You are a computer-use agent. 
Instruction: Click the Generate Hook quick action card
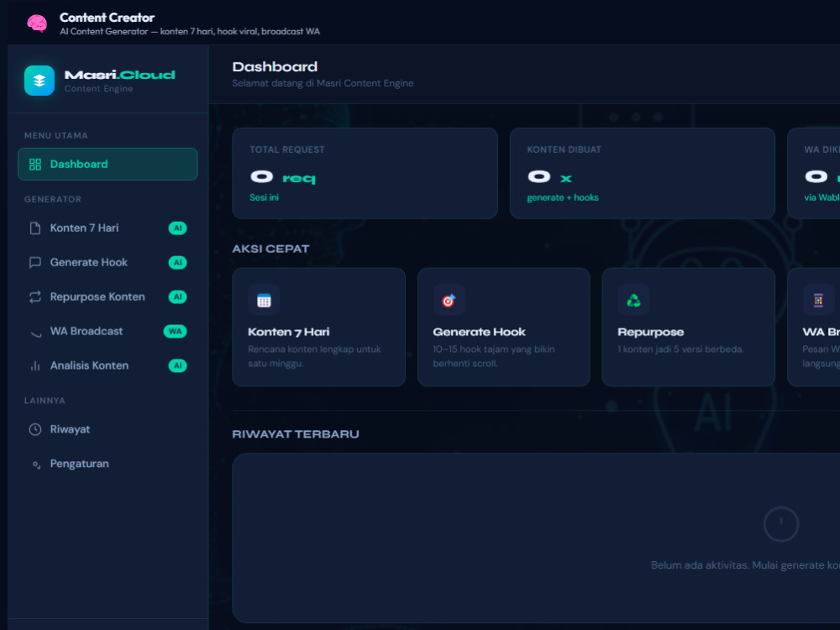click(x=503, y=327)
